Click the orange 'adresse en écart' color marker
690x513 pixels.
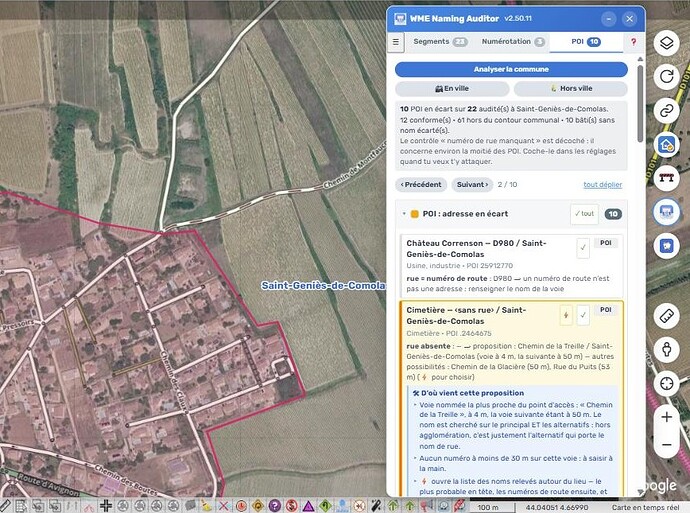[415, 214]
